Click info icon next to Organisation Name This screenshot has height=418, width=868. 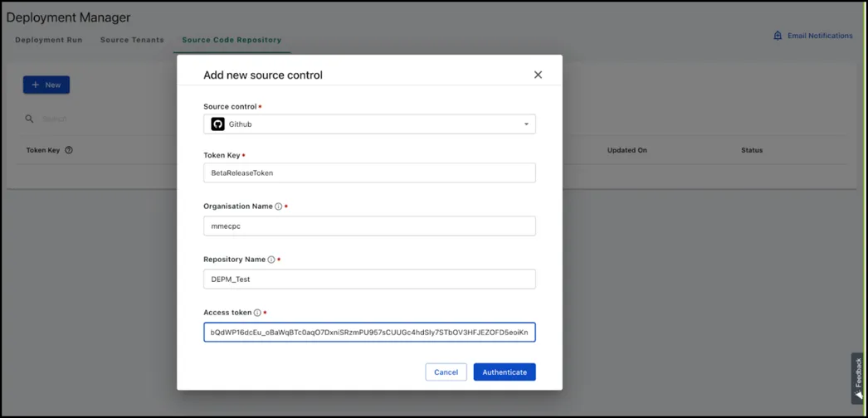279,207
